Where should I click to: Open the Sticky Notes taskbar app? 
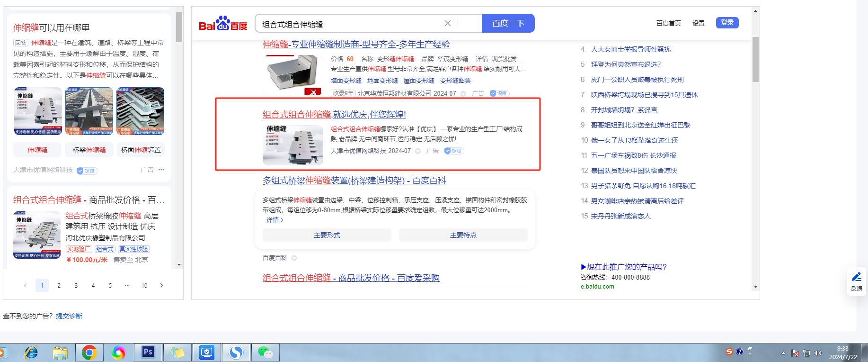pos(177,353)
